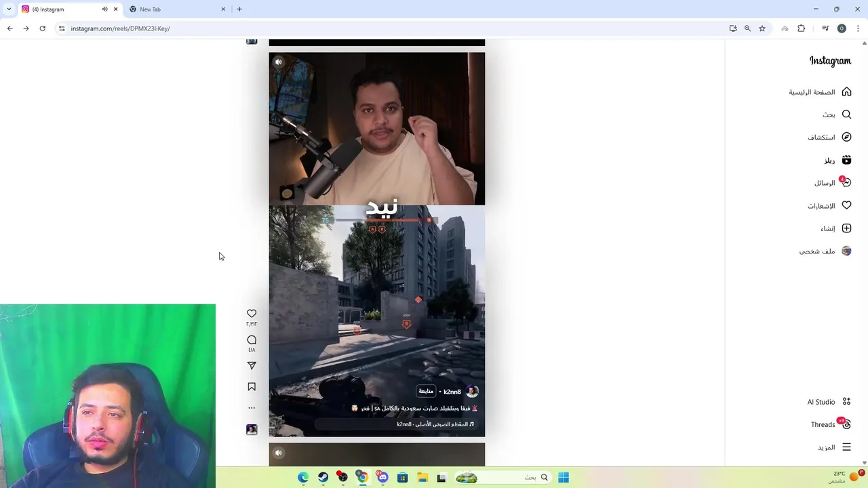
Task: Open the Chrome extensions puzzle icon
Action: [x=801, y=28]
